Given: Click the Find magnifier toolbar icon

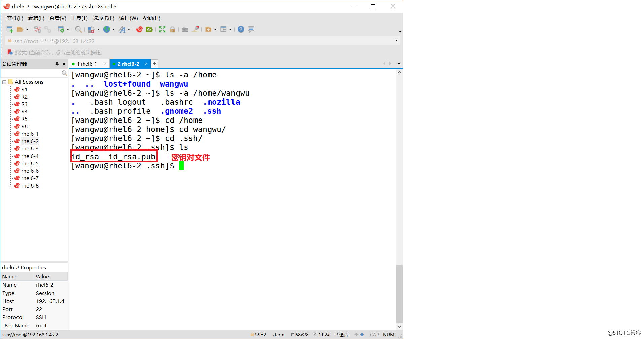Looking at the screenshot, I should point(78,29).
